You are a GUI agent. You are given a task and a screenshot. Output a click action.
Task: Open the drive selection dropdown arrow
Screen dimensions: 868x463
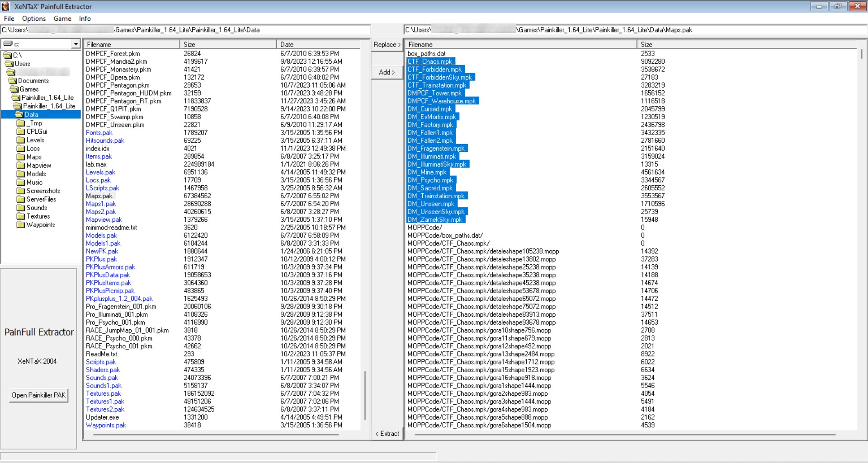(76, 44)
